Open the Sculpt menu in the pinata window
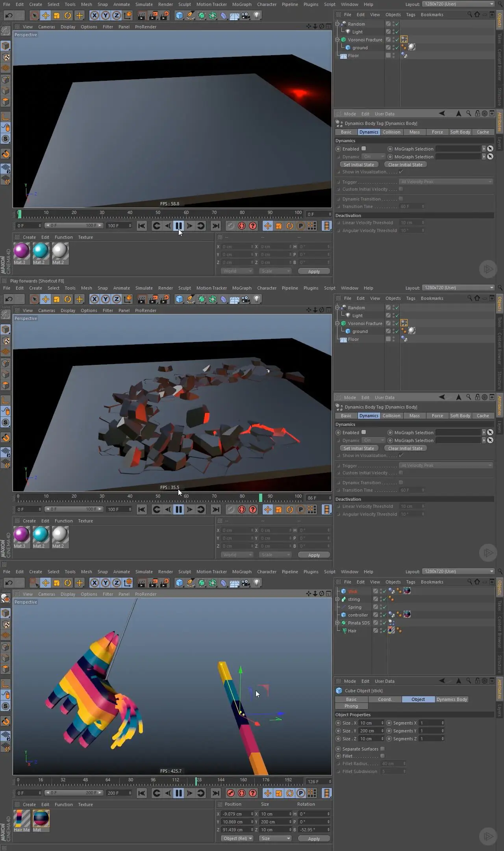 click(x=185, y=572)
